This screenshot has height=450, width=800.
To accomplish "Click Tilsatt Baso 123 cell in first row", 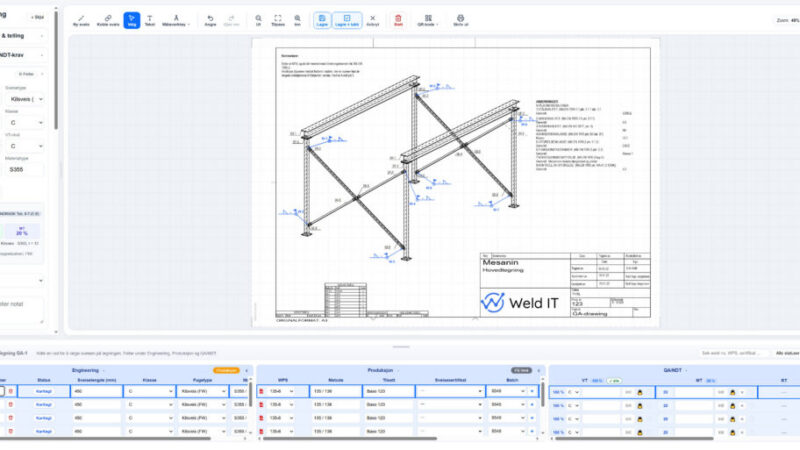I will pyautogui.click(x=388, y=391).
